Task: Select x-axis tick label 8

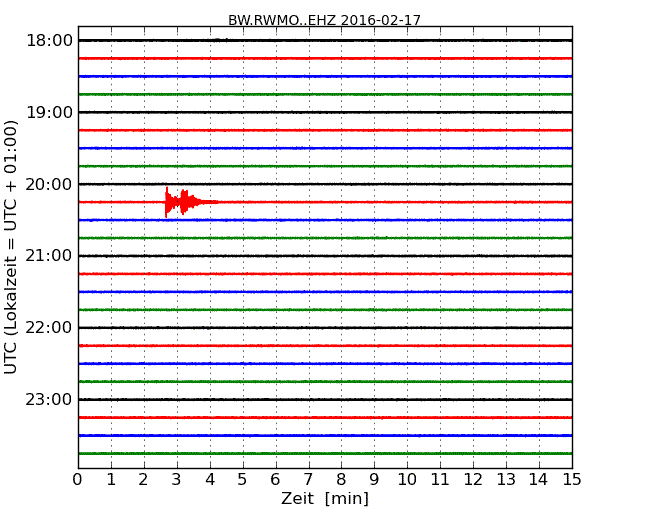Action: pyautogui.click(x=341, y=479)
